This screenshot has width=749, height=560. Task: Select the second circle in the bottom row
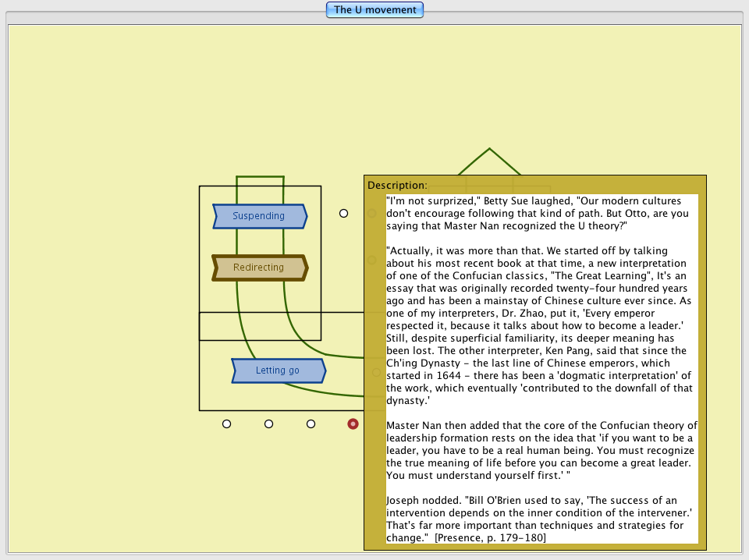click(x=268, y=424)
